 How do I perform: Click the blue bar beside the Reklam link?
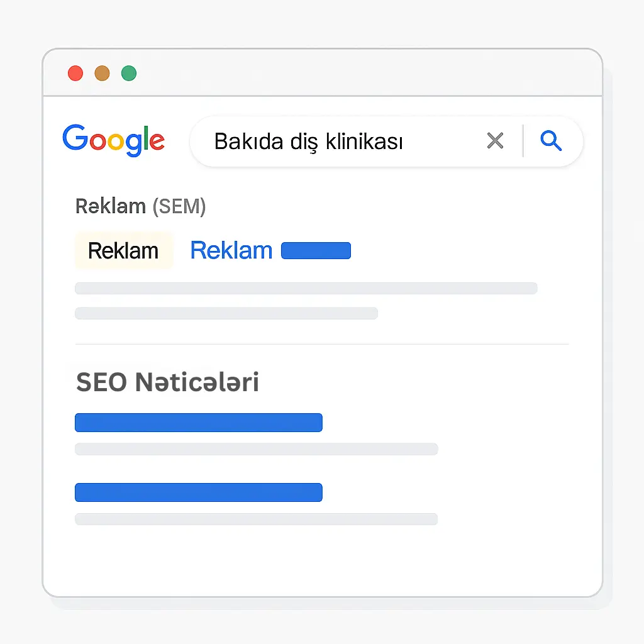(x=316, y=251)
